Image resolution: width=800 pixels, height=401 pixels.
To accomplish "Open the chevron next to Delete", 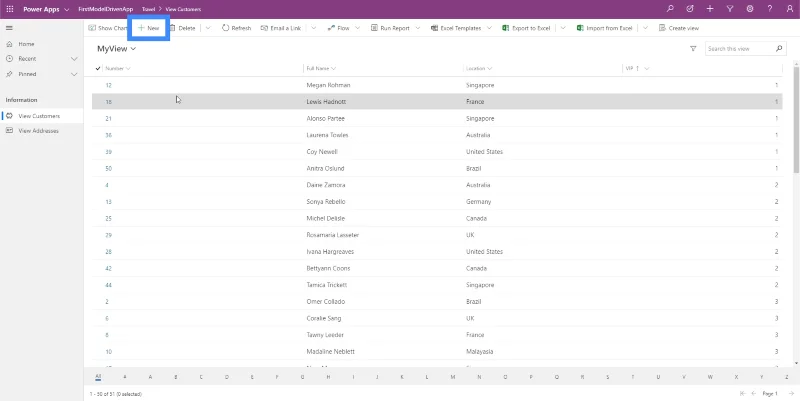I will [208, 28].
